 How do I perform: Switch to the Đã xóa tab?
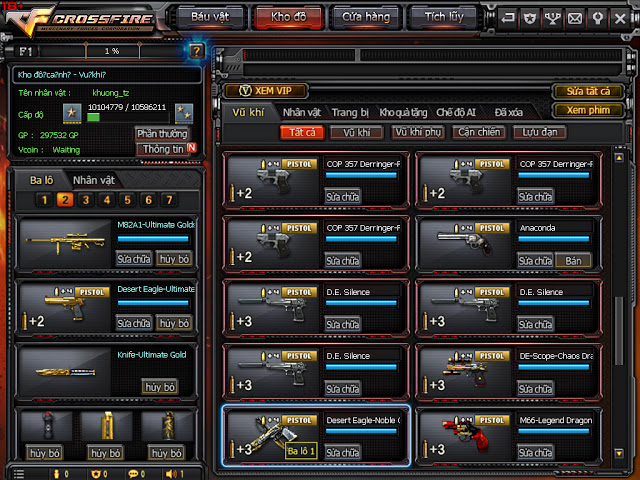[509, 112]
